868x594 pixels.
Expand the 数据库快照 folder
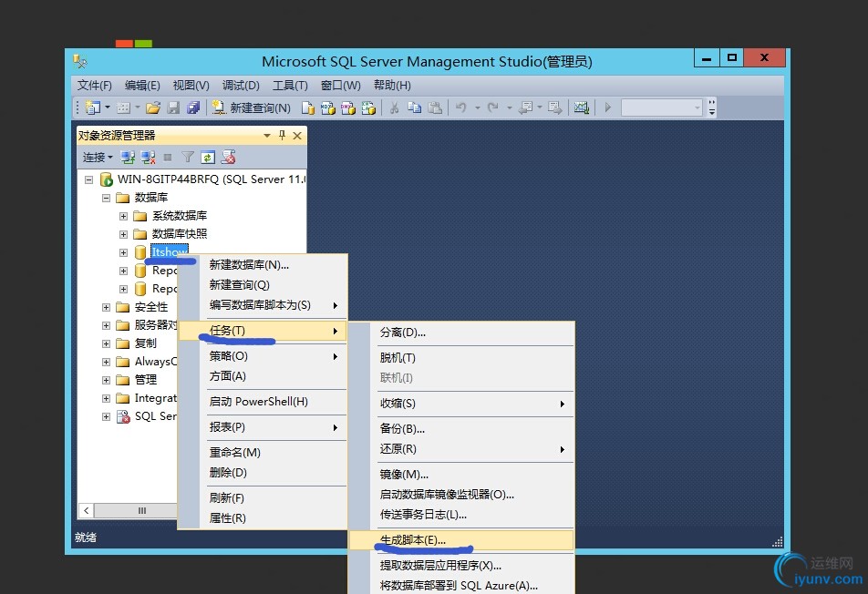(123, 234)
